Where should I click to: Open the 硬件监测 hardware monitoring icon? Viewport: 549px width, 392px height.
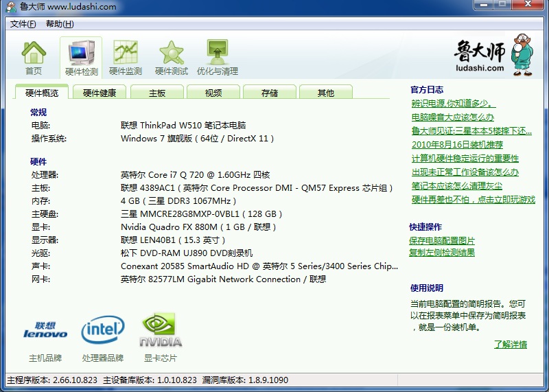pos(126,58)
